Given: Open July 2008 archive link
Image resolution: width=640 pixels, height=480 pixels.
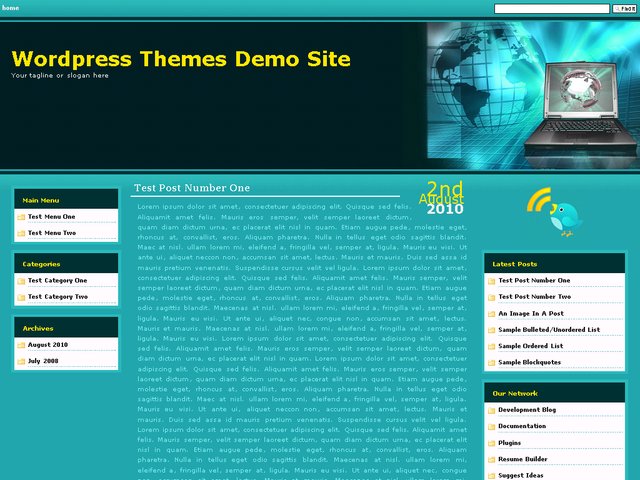Looking at the screenshot, I should [x=43, y=361].
